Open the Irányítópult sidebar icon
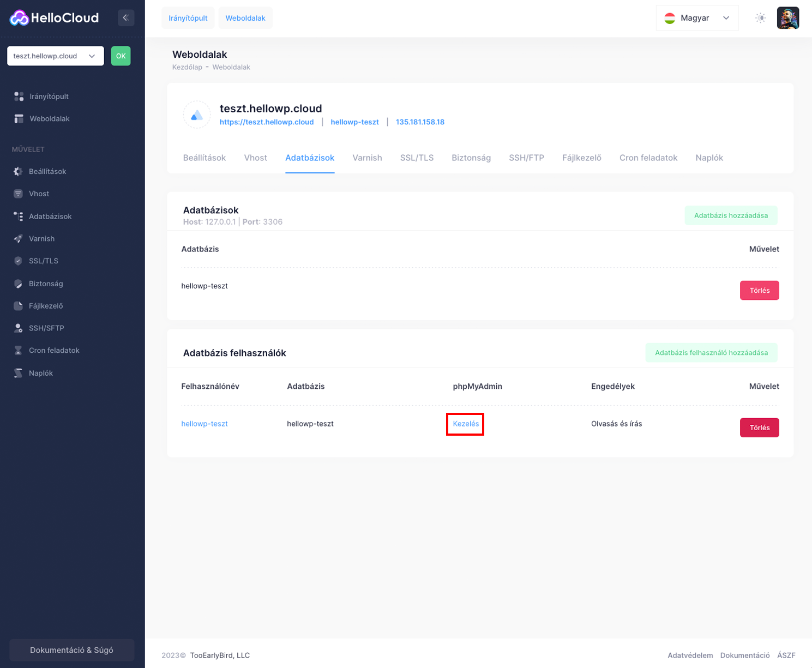 [19, 97]
